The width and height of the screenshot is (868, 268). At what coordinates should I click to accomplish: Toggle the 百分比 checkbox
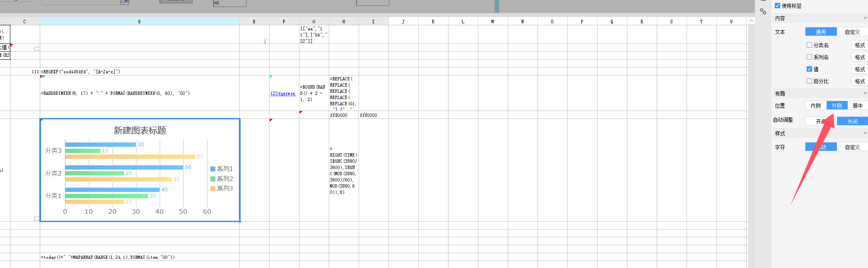coord(809,81)
